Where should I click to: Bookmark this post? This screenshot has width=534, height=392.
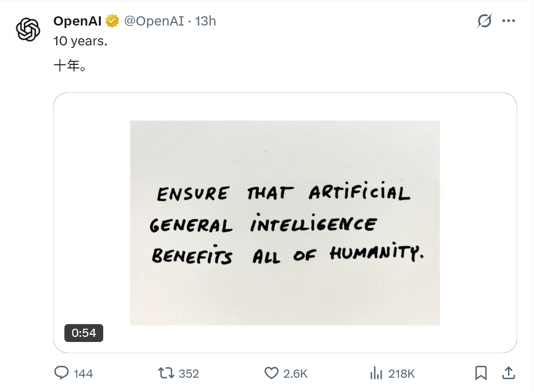pos(481,373)
